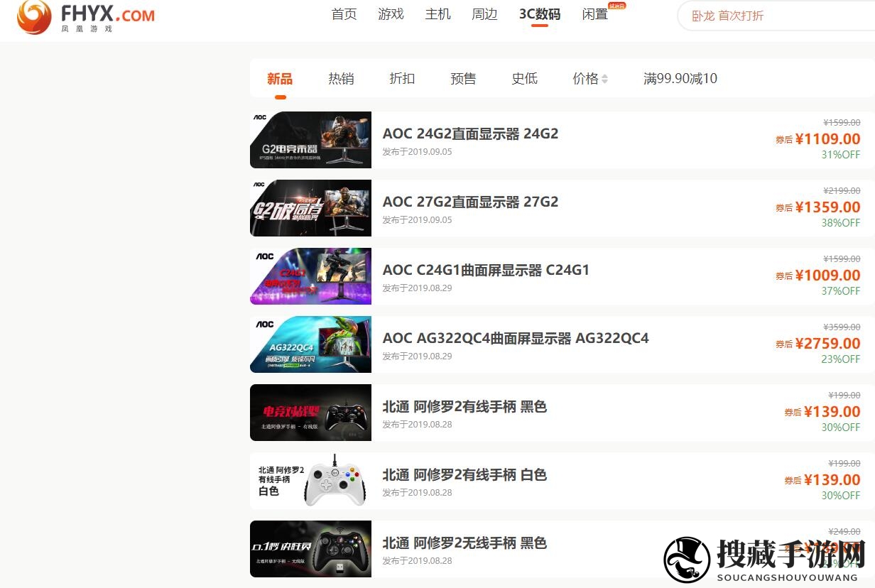Select the 周边 navigation item

[485, 14]
